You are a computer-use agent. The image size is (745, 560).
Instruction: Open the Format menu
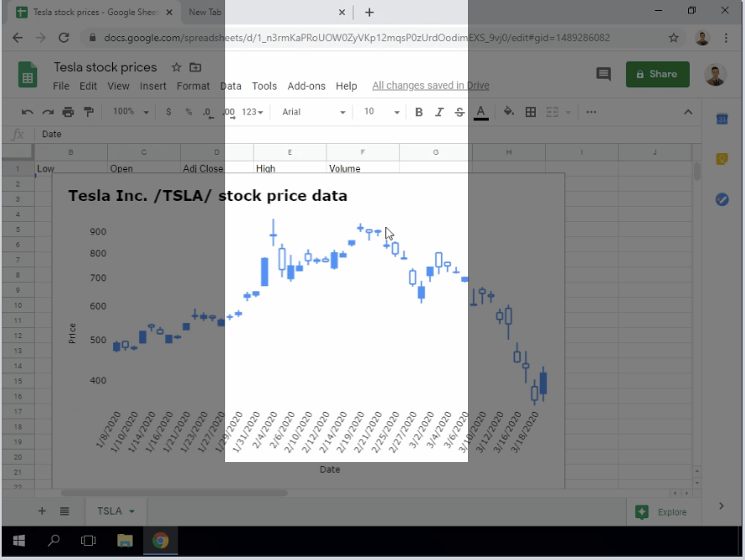(x=193, y=85)
